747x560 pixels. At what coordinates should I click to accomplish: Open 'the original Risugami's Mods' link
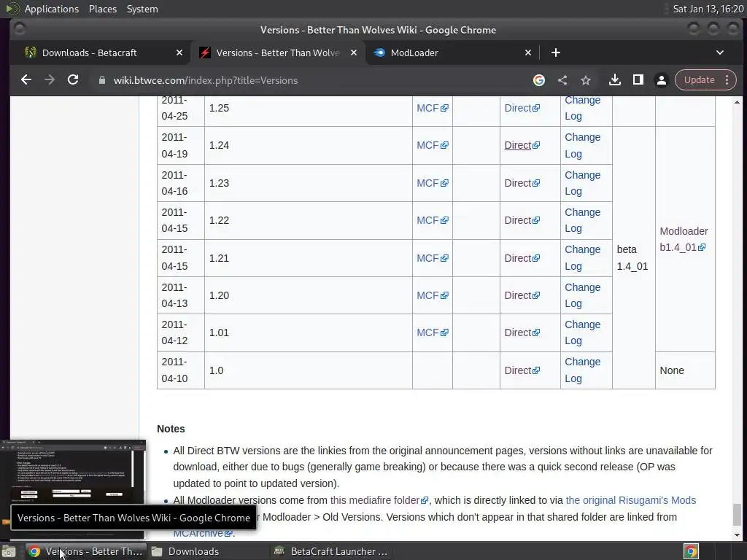tap(631, 500)
